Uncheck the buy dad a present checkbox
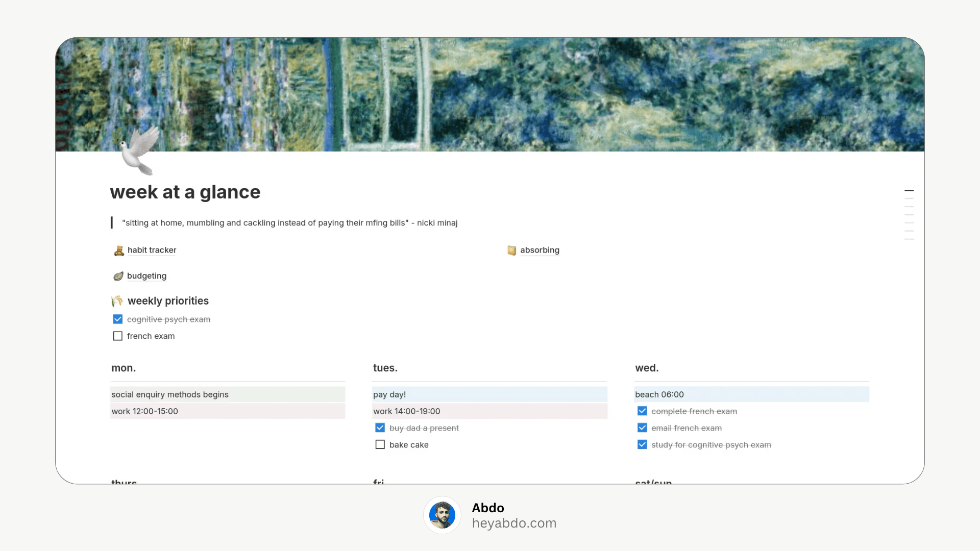980x551 pixels. [380, 428]
